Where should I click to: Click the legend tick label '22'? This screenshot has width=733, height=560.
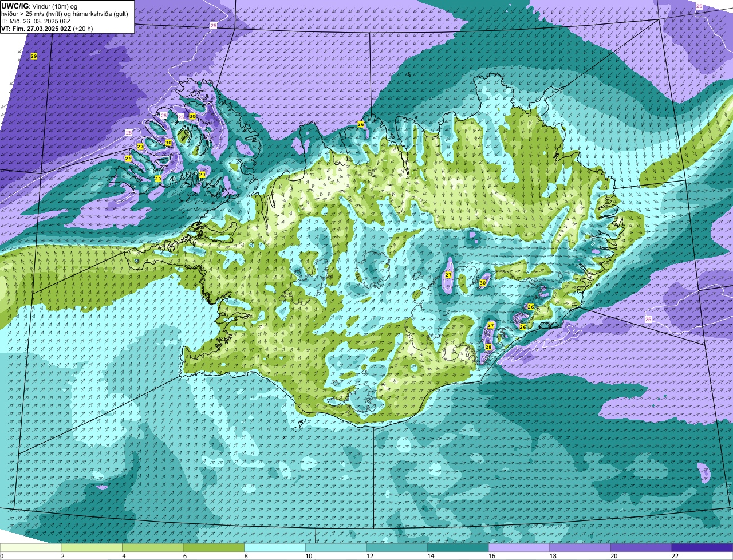click(675, 556)
